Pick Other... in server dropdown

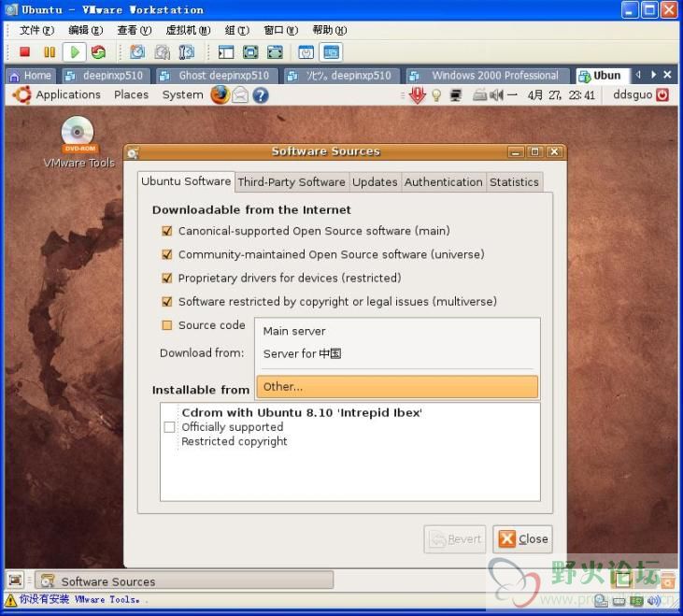pyautogui.click(x=397, y=386)
